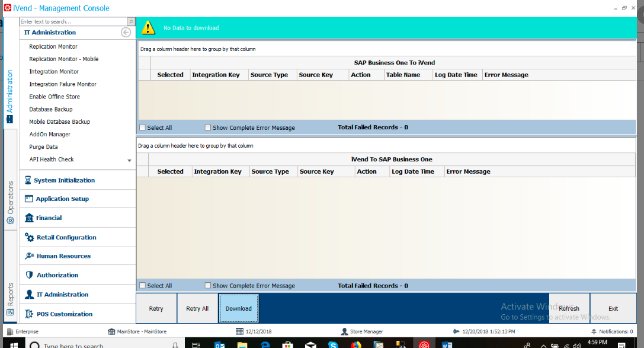
Task: Focus the 'Enter text to search...' field
Action: click(x=73, y=21)
